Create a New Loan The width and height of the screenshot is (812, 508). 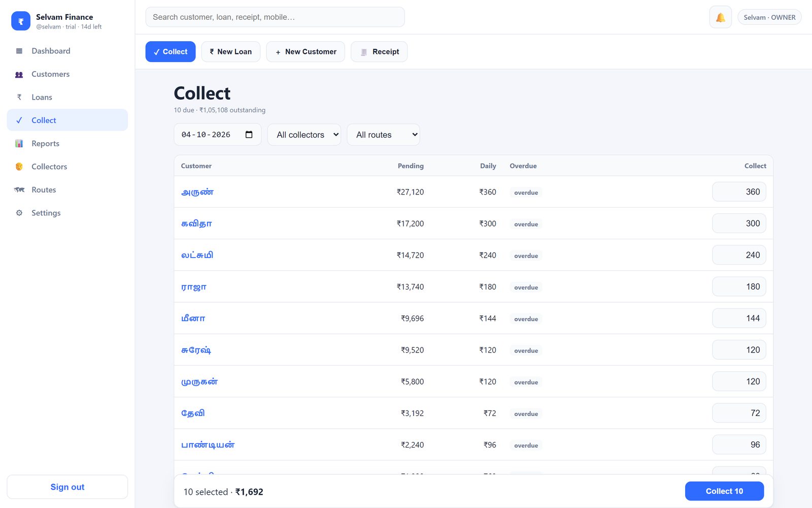coord(231,52)
